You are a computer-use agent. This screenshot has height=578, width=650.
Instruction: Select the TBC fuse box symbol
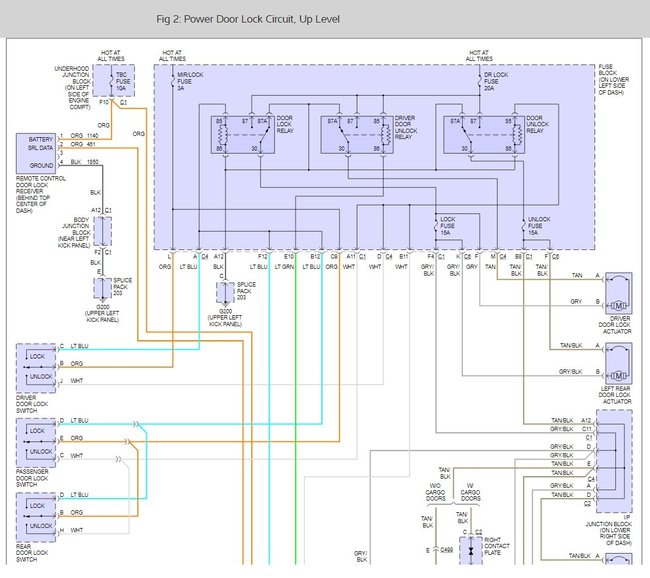[114, 81]
